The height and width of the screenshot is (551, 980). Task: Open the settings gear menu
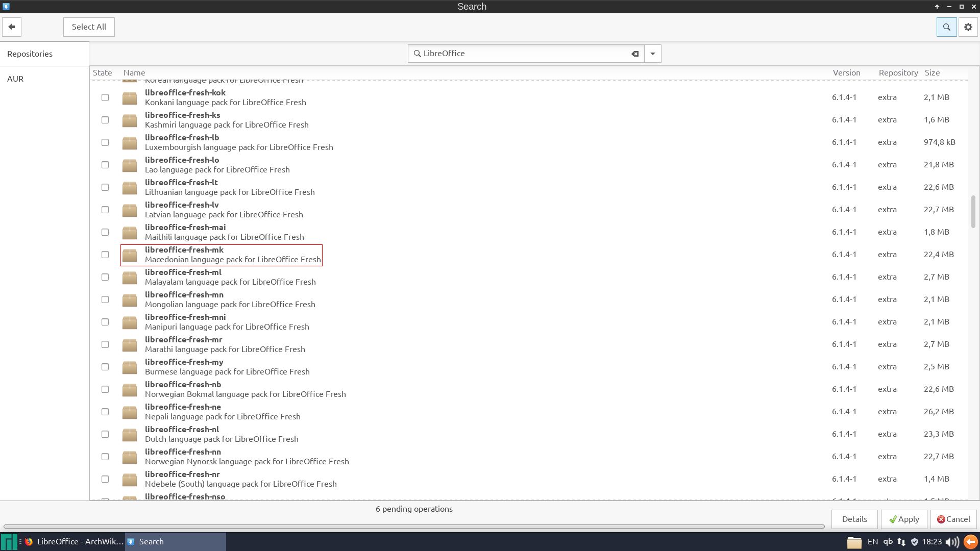coord(968,27)
